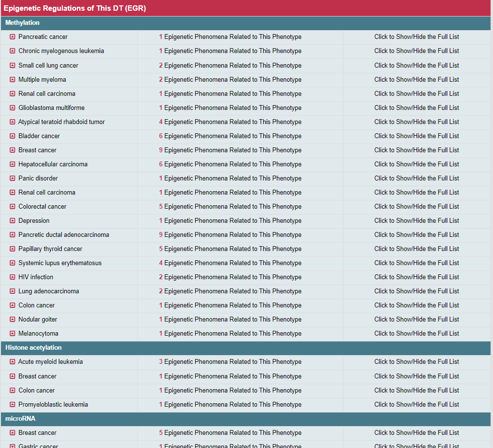The width and height of the screenshot is (493, 448).
Task: Click the red icon next to HIV infection
Action: (12, 277)
